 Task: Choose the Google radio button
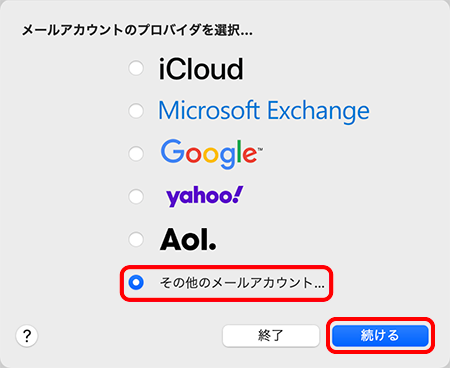point(136,154)
